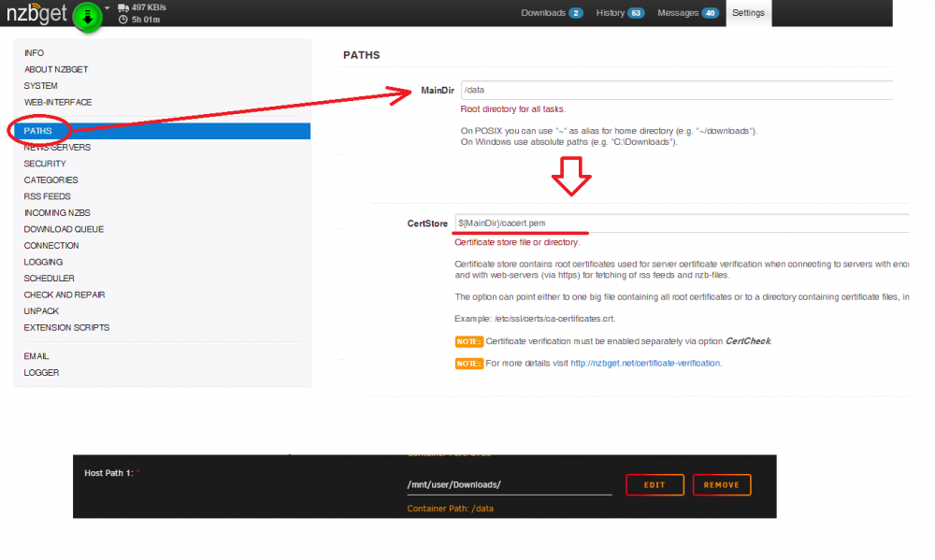Open CHECK AND REPAIR settings section

65,294
